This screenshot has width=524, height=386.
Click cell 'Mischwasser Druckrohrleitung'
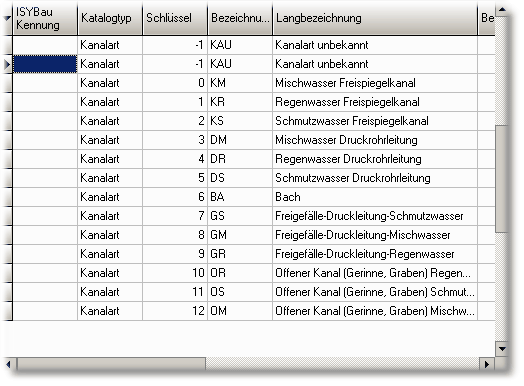[x=375, y=140]
